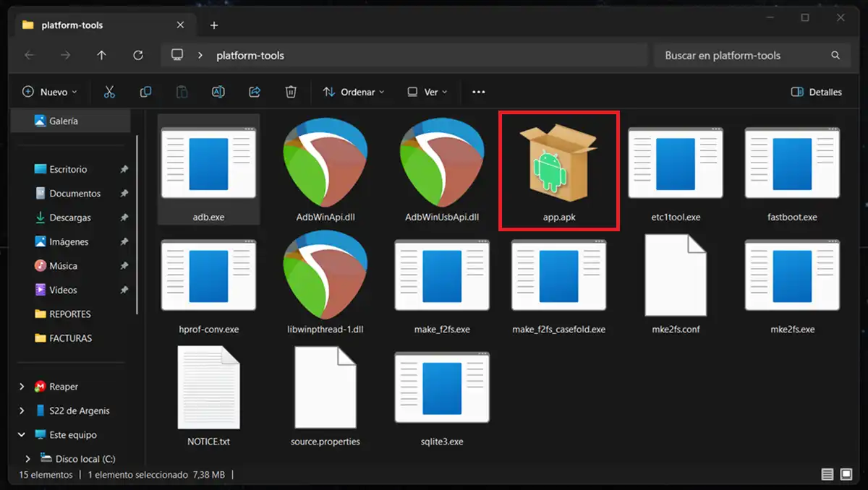Open the Nuevo dropdown

[x=50, y=92]
